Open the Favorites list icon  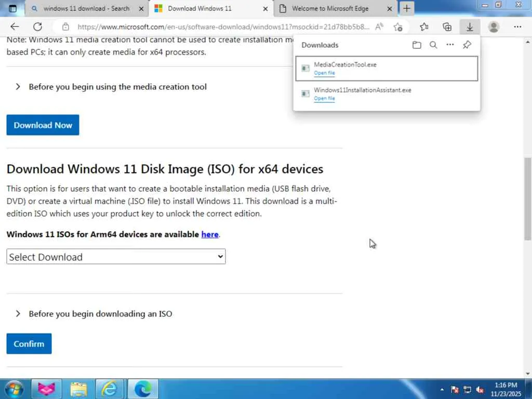point(424,27)
